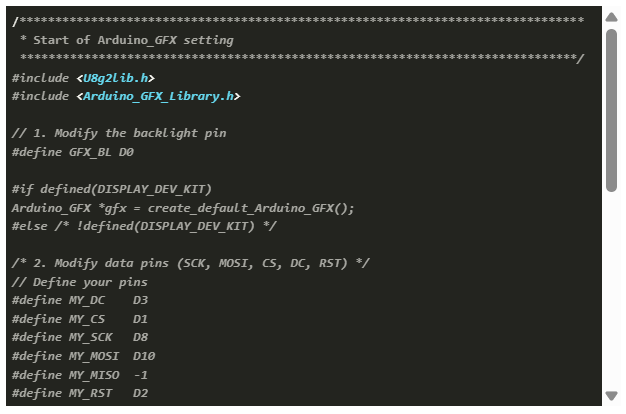Click the "Define your pins" comment

[79, 282]
